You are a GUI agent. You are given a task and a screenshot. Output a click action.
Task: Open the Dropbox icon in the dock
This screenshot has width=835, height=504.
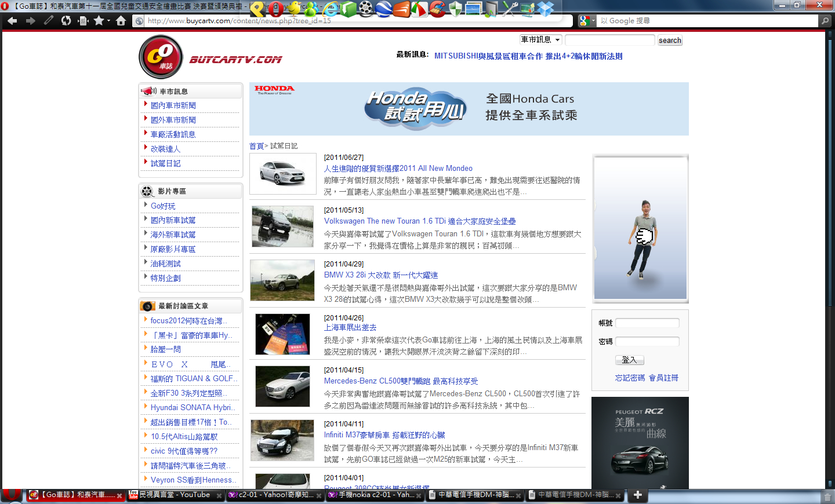pos(545,9)
